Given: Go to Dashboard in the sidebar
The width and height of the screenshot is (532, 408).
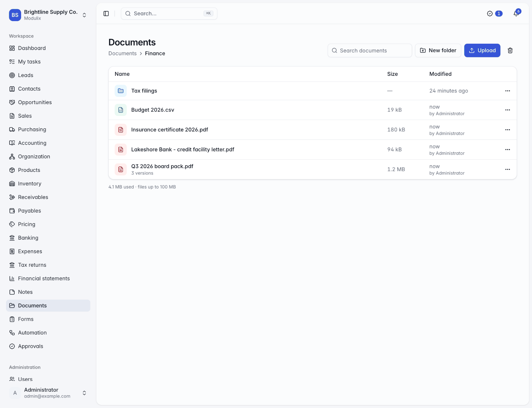Looking at the screenshot, I should [x=48, y=48].
